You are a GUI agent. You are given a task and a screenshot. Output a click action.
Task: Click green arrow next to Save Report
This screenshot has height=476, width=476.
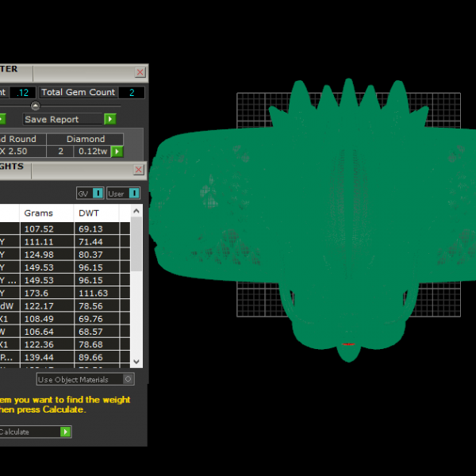point(110,119)
